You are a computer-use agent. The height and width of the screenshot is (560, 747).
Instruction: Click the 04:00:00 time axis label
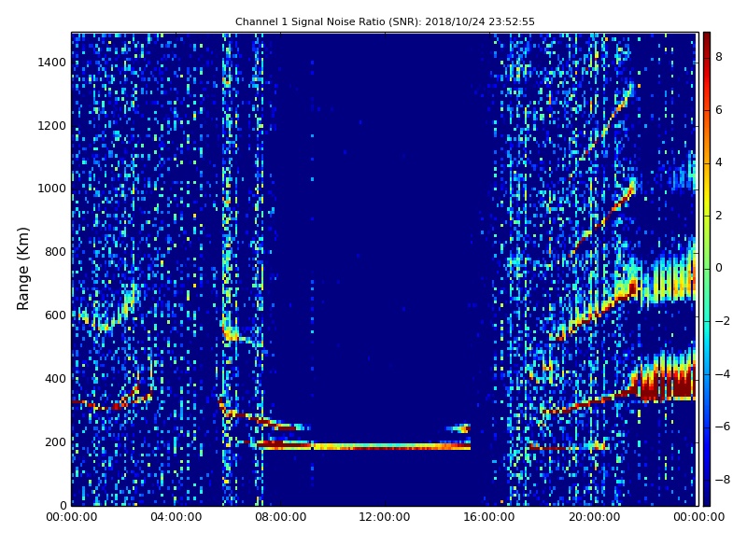[x=176, y=517]
